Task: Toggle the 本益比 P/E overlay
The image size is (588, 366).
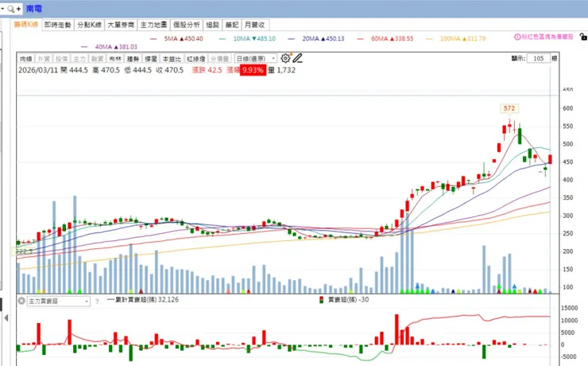Action: pyautogui.click(x=172, y=59)
